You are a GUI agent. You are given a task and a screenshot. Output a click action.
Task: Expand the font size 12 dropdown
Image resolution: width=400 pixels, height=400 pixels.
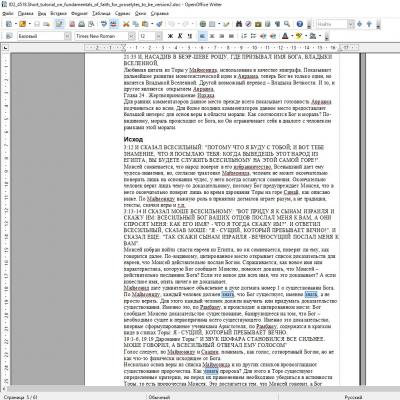pos(159,36)
